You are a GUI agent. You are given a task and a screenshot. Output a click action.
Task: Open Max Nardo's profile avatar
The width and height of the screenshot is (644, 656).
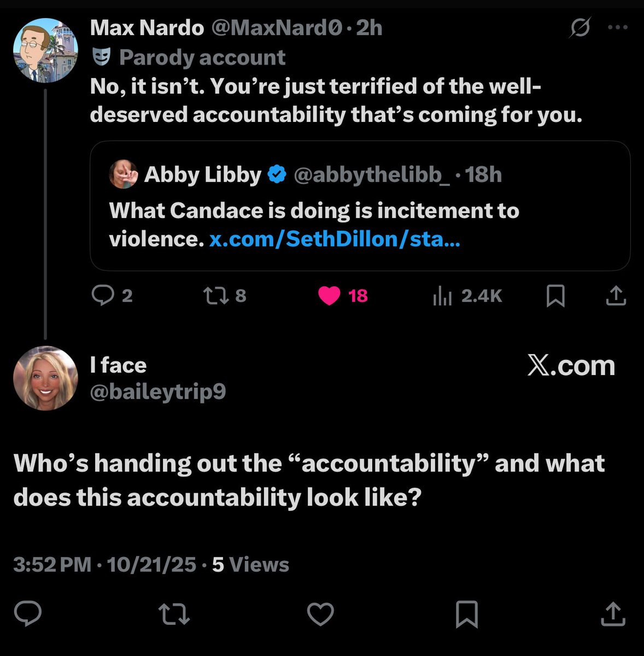(46, 50)
